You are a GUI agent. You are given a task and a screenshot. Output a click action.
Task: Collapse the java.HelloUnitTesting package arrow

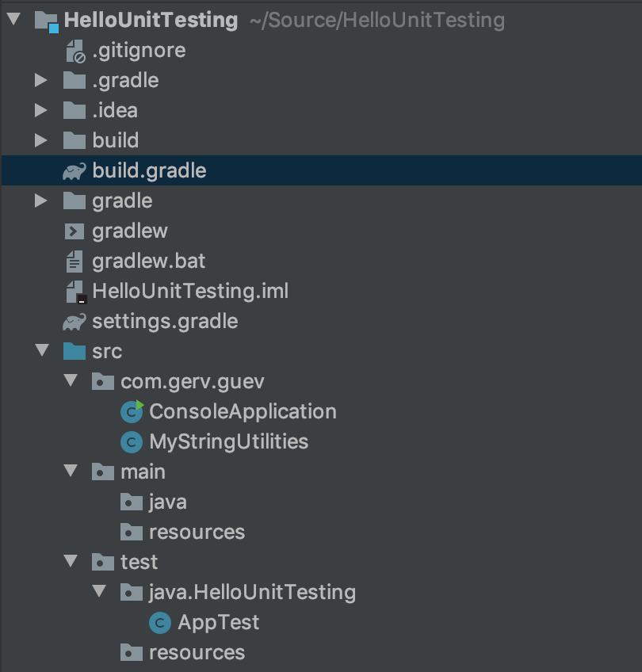pyautogui.click(x=99, y=591)
